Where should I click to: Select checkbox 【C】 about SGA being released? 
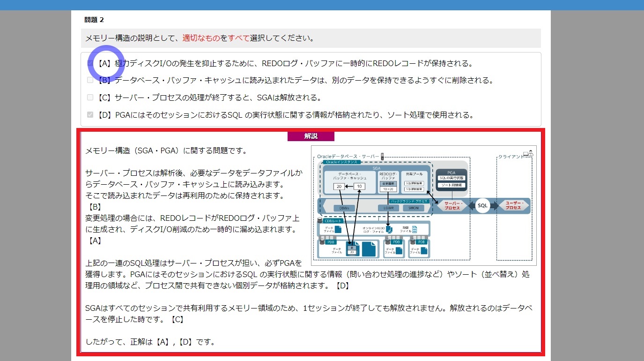pyautogui.click(x=90, y=98)
